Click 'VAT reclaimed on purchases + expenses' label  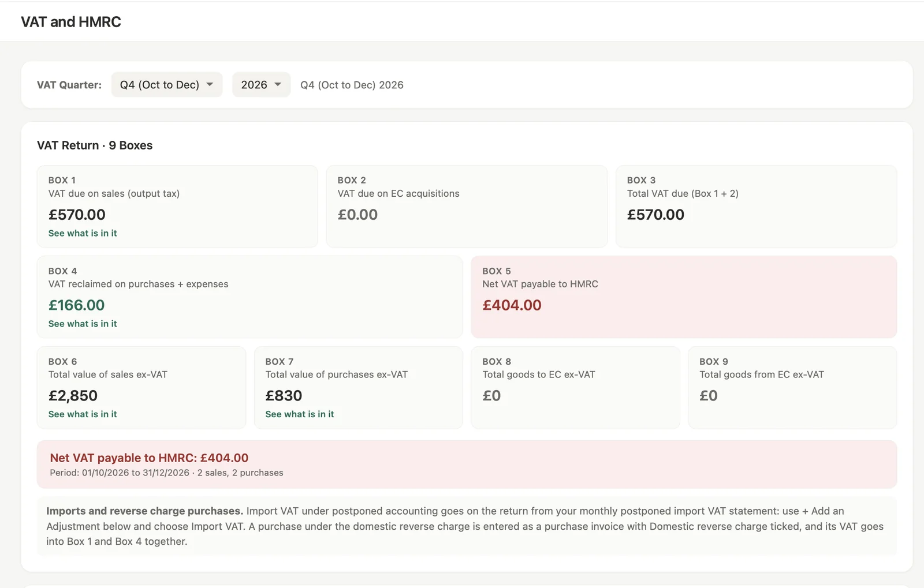tap(138, 284)
